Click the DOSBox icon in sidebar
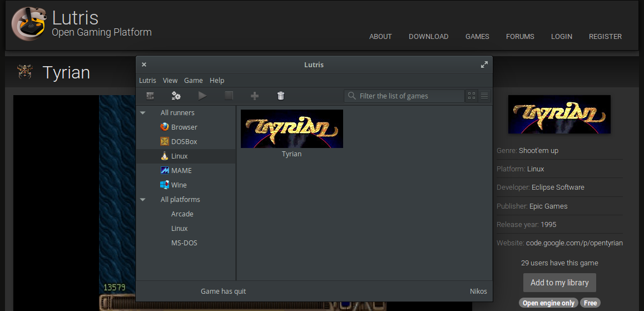This screenshot has width=644, height=311. coord(165,141)
